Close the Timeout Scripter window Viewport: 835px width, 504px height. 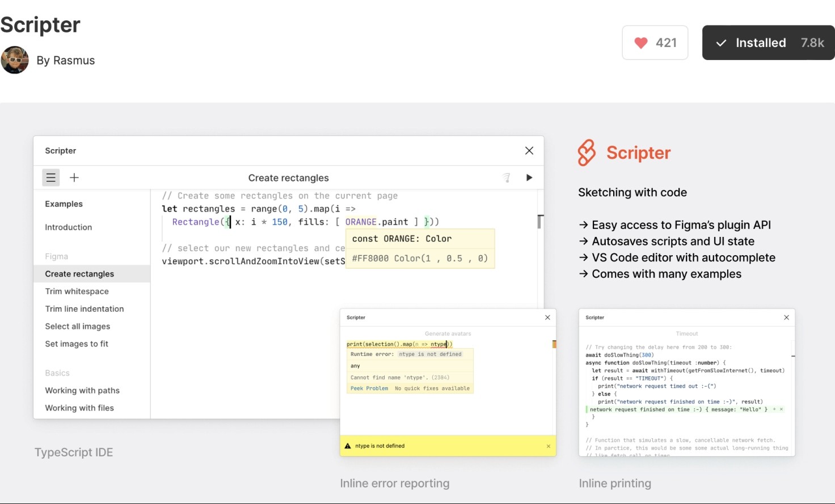786,317
